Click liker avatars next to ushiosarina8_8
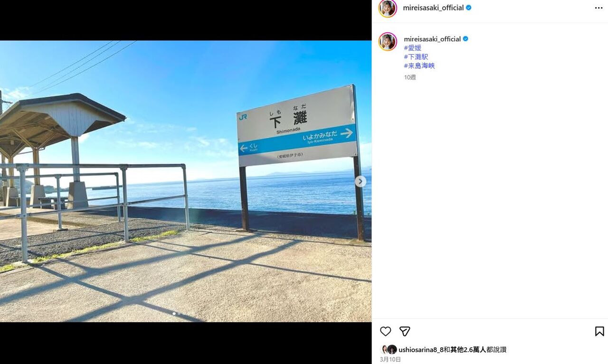This screenshot has width=608, height=364. coord(389,350)
